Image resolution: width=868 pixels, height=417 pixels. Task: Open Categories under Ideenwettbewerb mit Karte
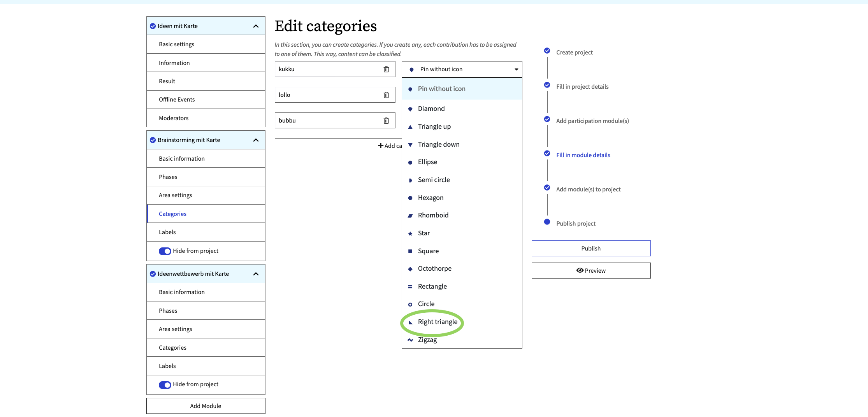206,347
